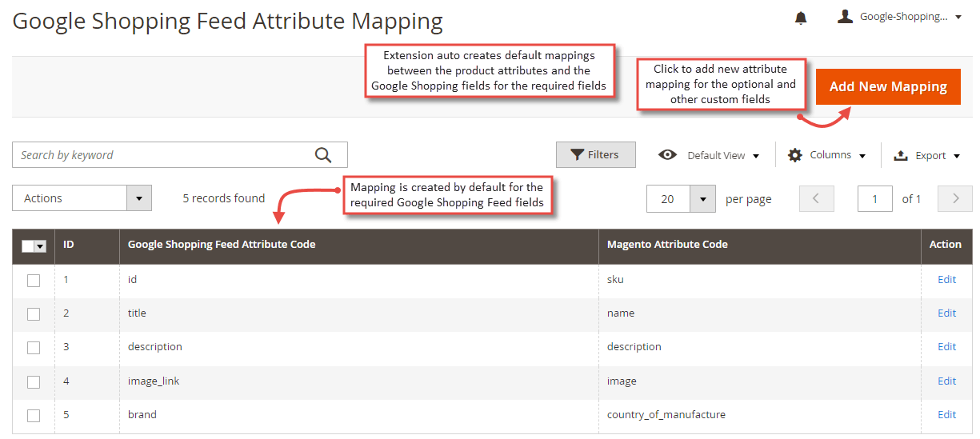Click the search magnifier icon
The width and height of the screenshot is (980, 439).
pyautogui.click(x=323, y=155)
